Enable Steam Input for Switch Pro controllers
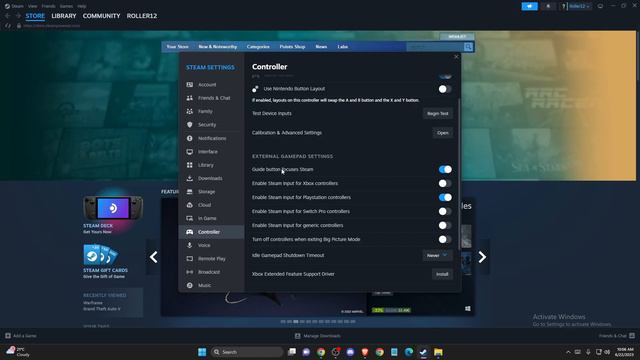This screenshot has height=360, width=640. 445,211
